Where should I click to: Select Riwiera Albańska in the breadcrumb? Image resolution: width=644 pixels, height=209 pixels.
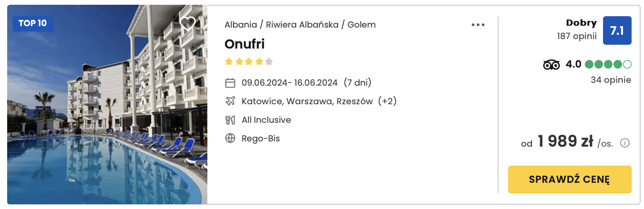point(302,25)
